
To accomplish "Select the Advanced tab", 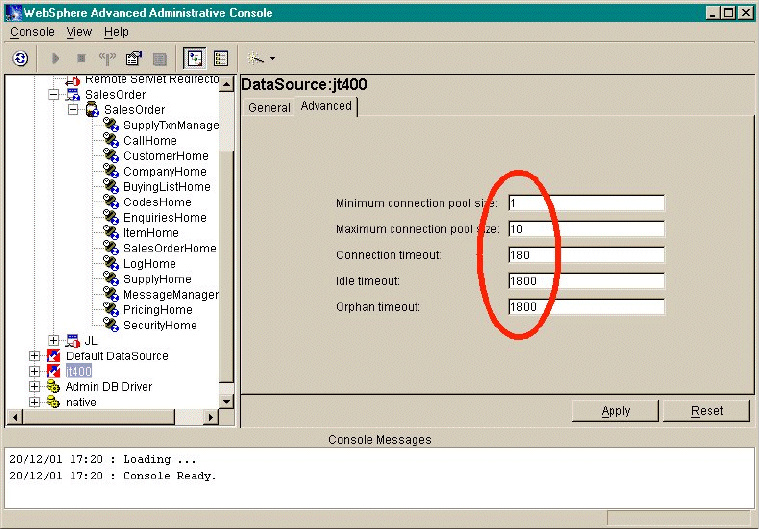I will [x=326, y=106].
